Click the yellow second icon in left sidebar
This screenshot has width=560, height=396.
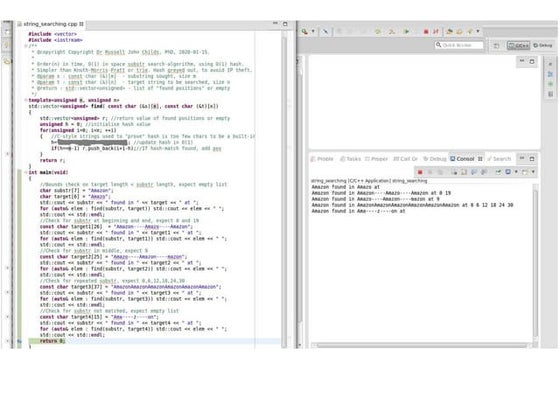coord(7,45)
